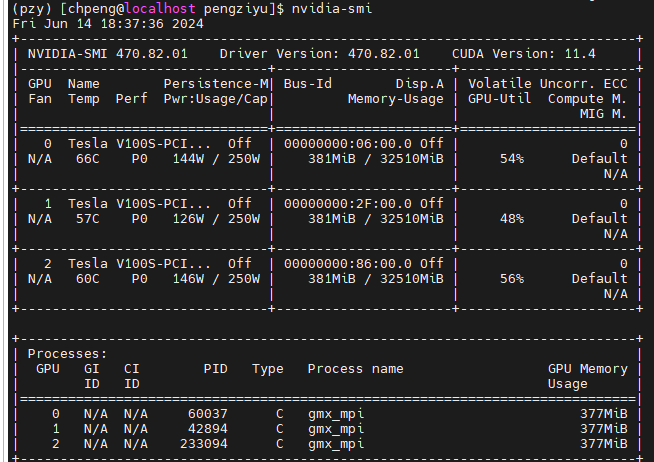The width and height of the screenshot is (654, 462).
Task: Select the timestamp "Fri Jun 14 18:37:36 2024"
Action: click(x=108, y=23)
